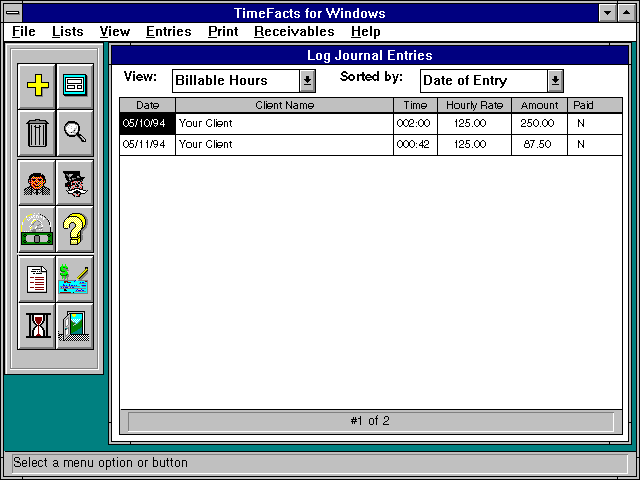This screenshot has width=640, height=480.
Task: Click the top hat gentleman icon
Action: click(x=74, y=182)
